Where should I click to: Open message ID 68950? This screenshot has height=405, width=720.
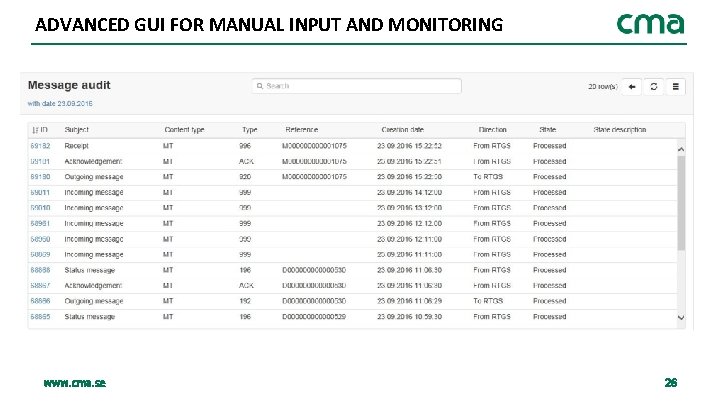(x=40, y=239)
